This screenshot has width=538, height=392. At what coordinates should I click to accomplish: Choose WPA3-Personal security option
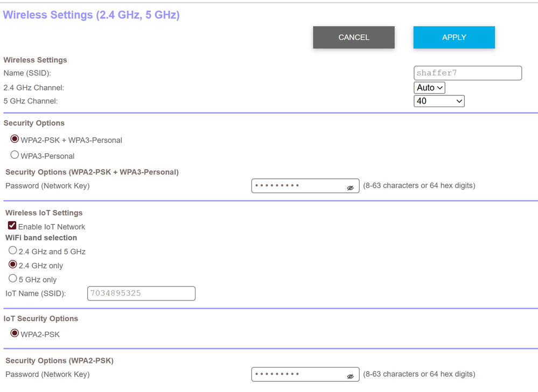15,155
